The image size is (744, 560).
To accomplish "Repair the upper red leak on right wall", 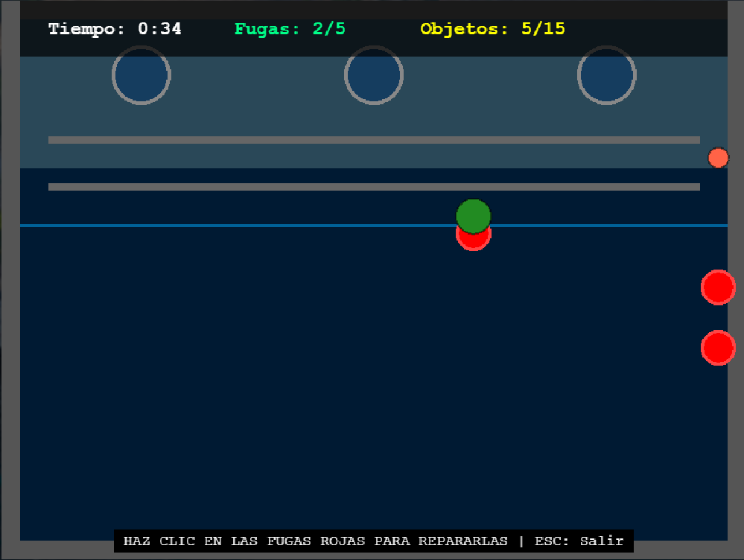I will click(718, 287).
